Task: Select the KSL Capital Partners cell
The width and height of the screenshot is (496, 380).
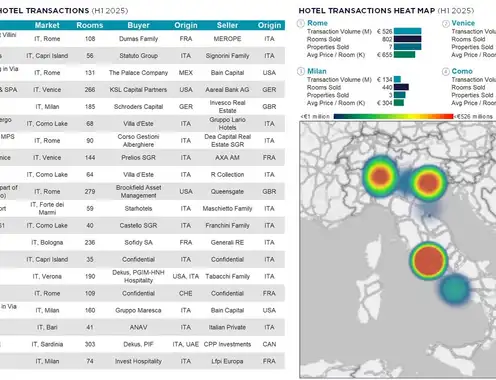Action: [138, 90]
